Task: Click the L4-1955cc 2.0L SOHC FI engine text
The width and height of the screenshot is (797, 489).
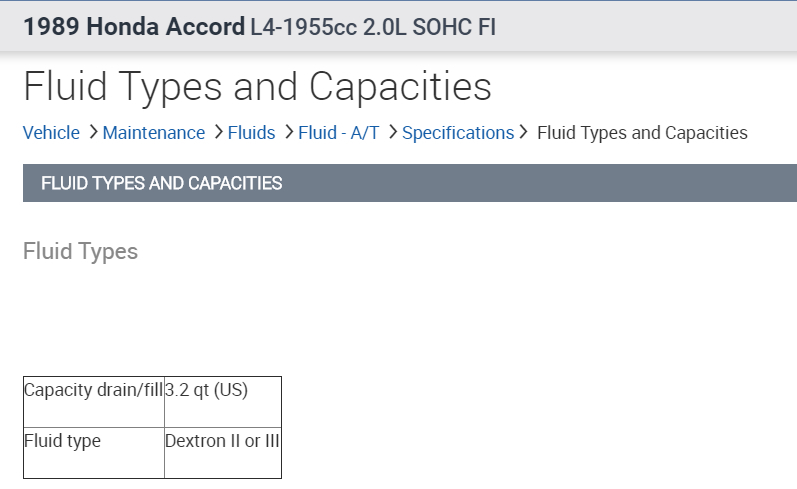Action: pos(373,27)
